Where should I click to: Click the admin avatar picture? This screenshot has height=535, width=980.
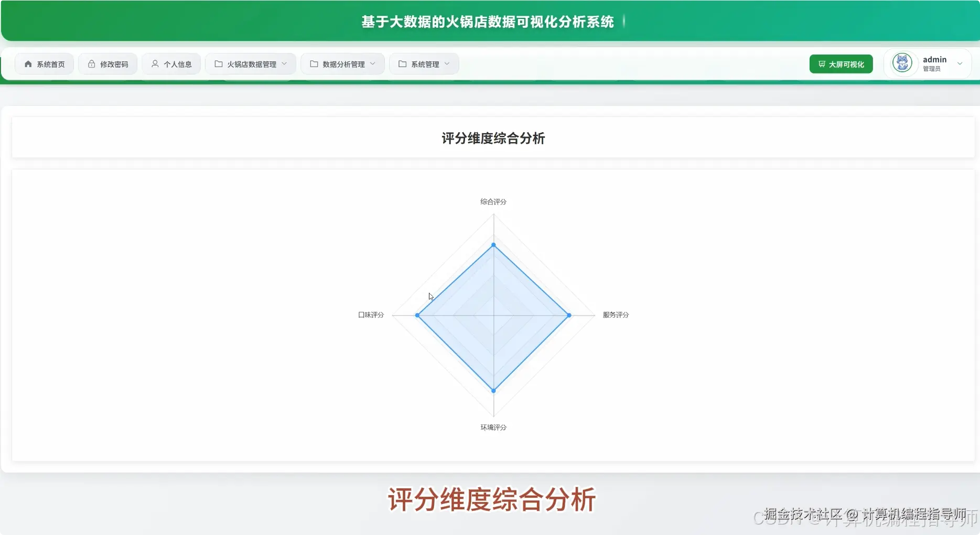(902, 63)
